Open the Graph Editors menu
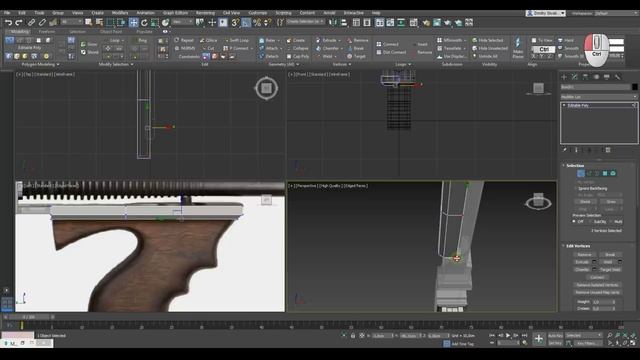The image size is (640, 360). 175,13
